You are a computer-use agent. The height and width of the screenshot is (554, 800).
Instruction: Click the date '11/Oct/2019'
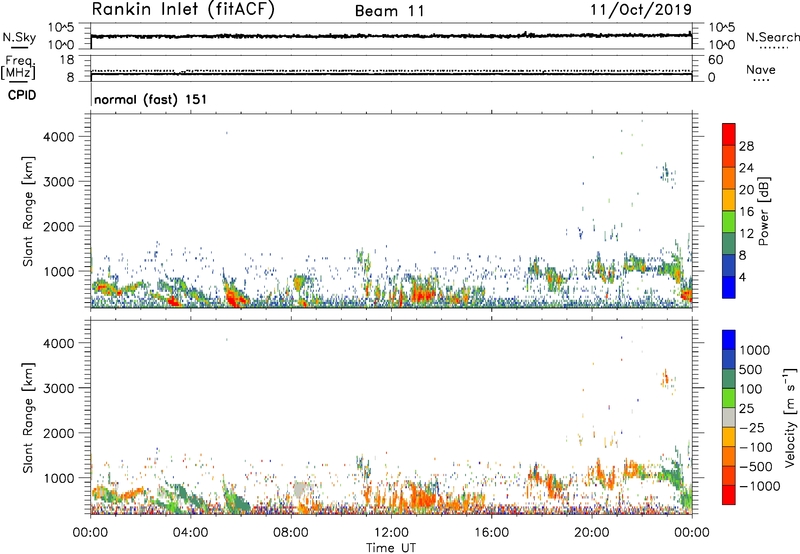641,10
